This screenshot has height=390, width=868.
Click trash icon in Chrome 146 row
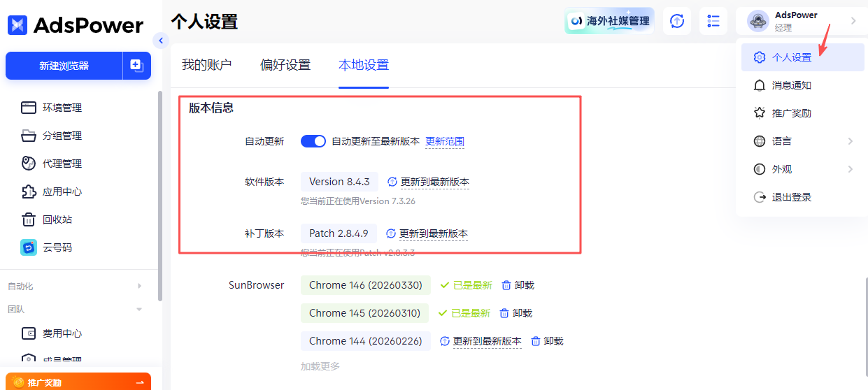[506, 285]
